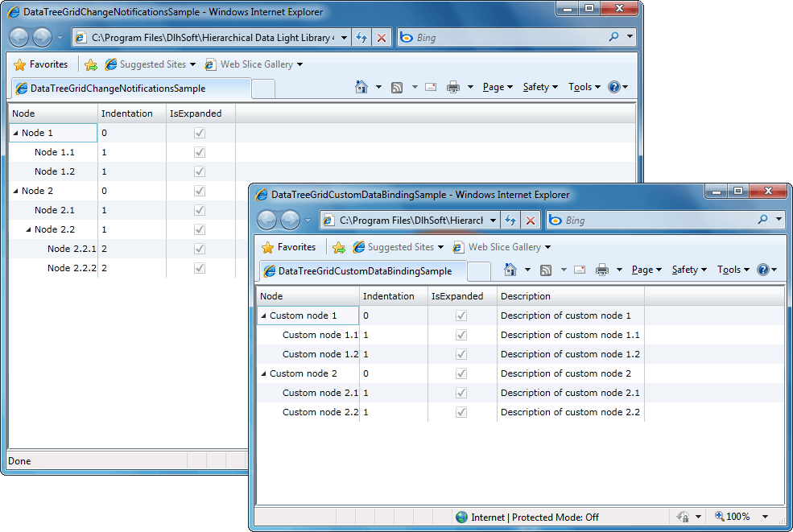Open Page menu in DataTreeGridCustomDataBindingSample window

pyautogui.click(x=646, y=270)
